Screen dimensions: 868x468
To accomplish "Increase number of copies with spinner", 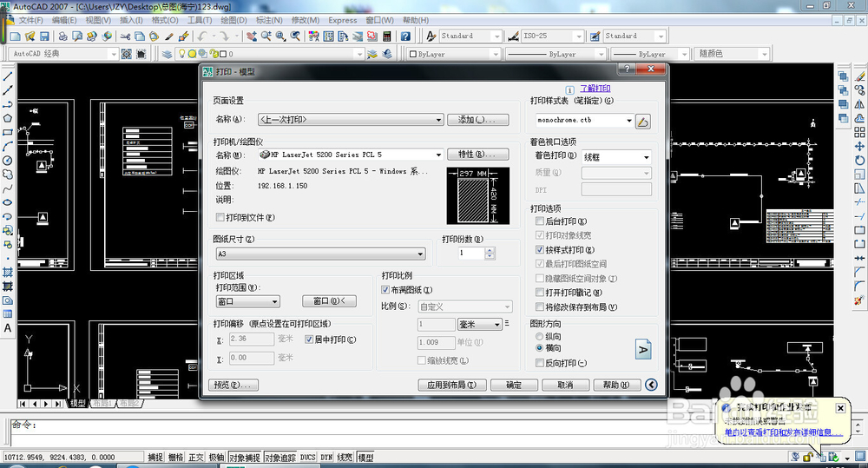I will tap(490, 250).
